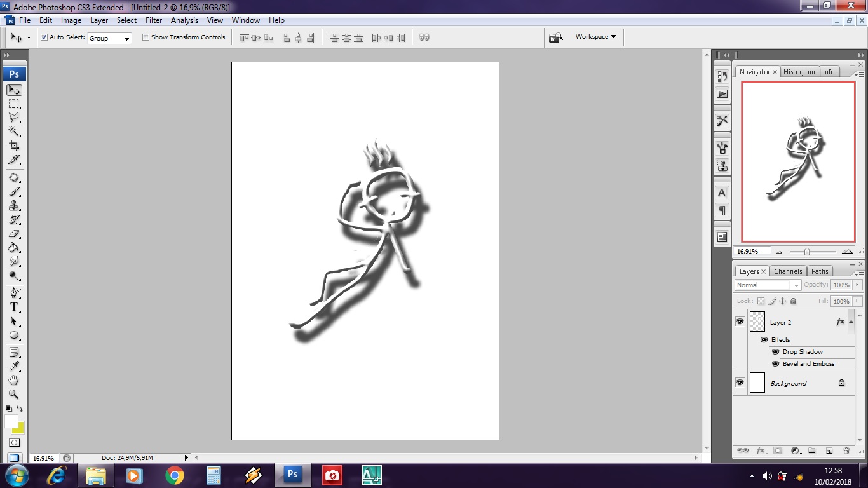Uncheck the Auto-Select checkbox
Image resolution: width=868 pixels, height=488 pixels.
pos(44,37)
